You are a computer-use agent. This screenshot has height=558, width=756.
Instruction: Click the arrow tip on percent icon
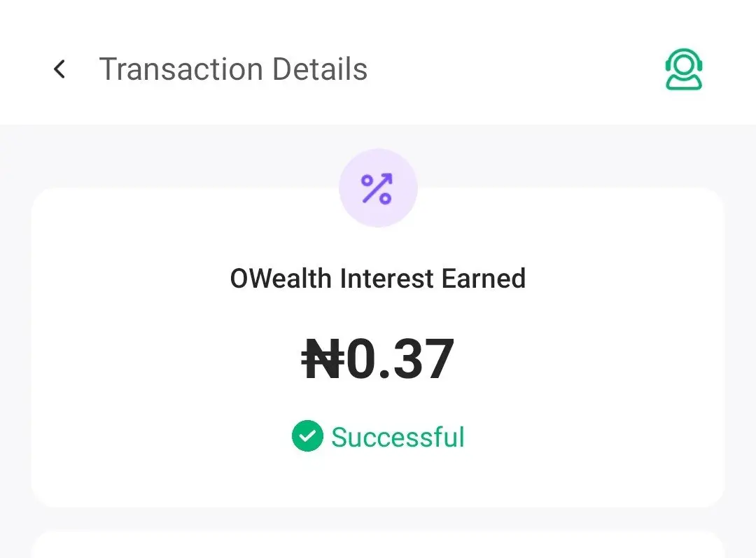[386, 178]
